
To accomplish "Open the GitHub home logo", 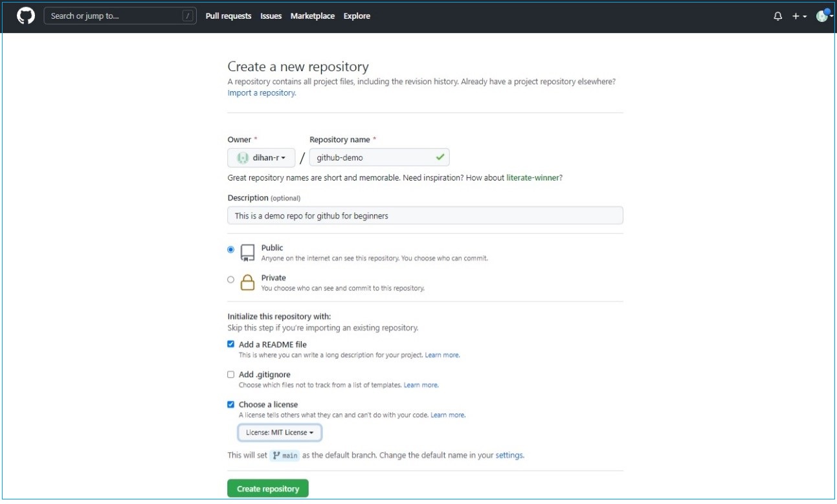I will [x=26, y=16].
